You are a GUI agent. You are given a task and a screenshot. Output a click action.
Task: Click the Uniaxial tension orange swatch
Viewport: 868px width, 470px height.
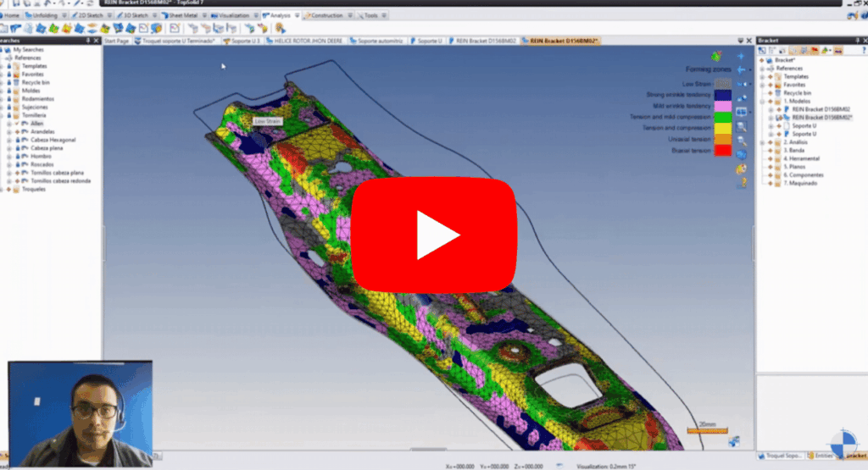coord(722,139)
